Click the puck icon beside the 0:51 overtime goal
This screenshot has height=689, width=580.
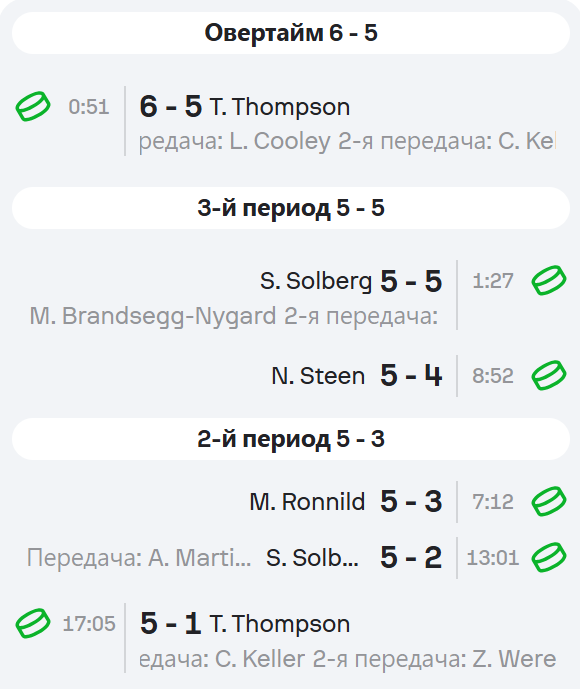[33, 106]
